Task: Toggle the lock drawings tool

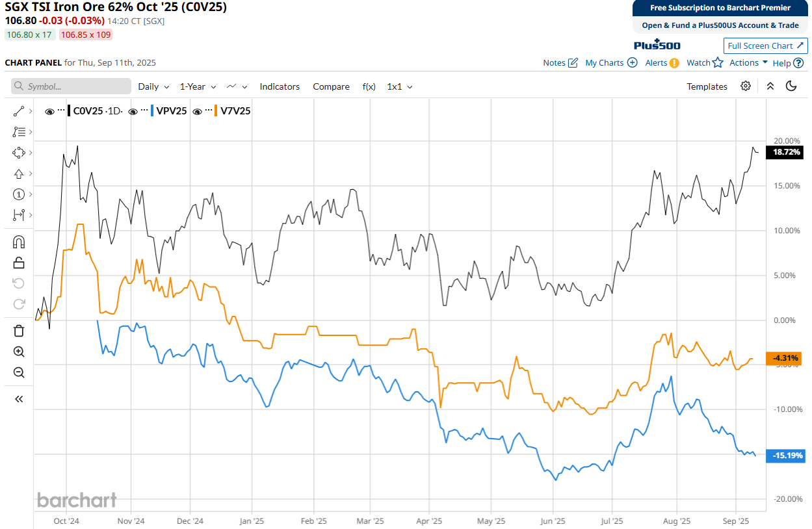Action: (x=19, y=263)
